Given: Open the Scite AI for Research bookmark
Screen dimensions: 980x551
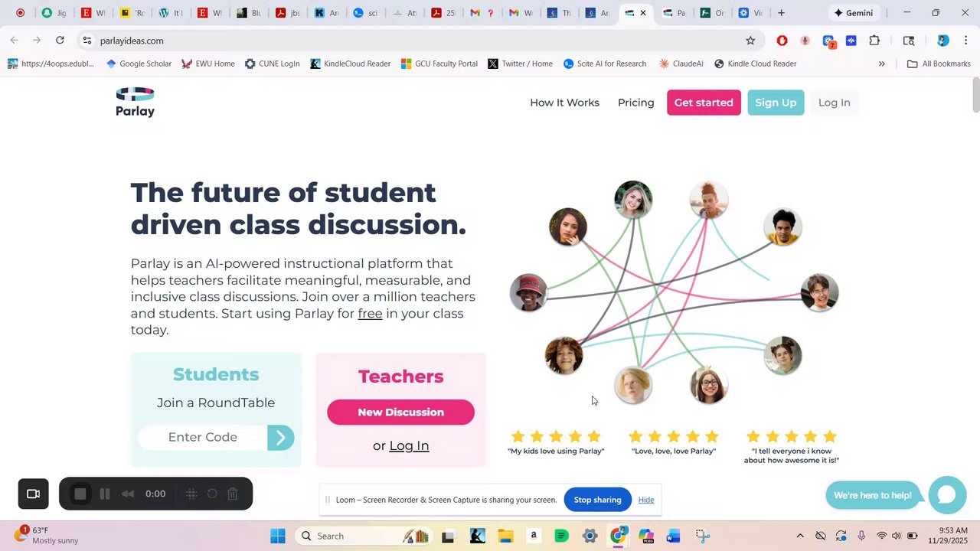Looking at the screenshot, I should tap(605, 64).
